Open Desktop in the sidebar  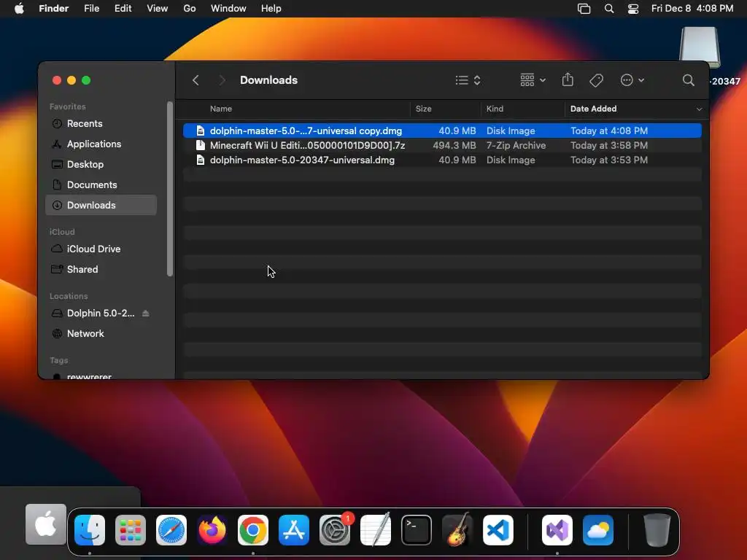point(101,164)
